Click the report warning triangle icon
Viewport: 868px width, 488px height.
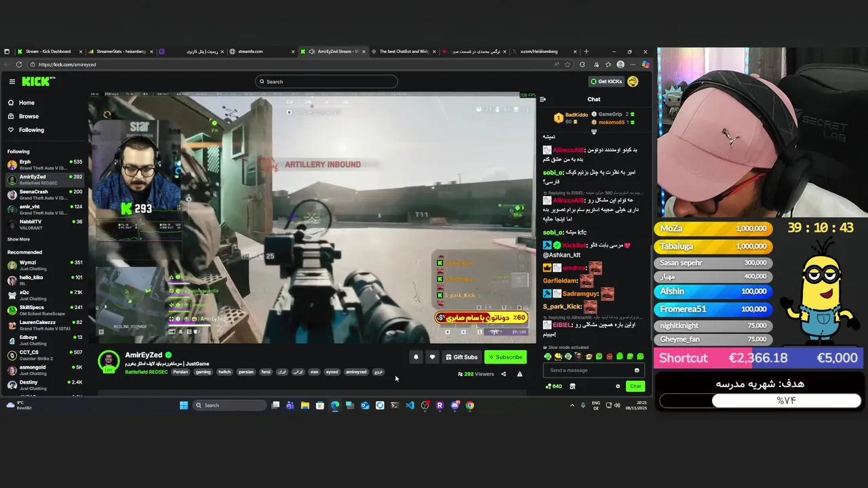click(519, 374)
